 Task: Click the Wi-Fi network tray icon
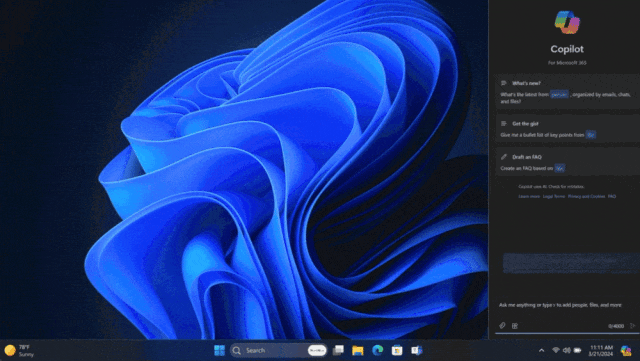click(x=556, y=350)
